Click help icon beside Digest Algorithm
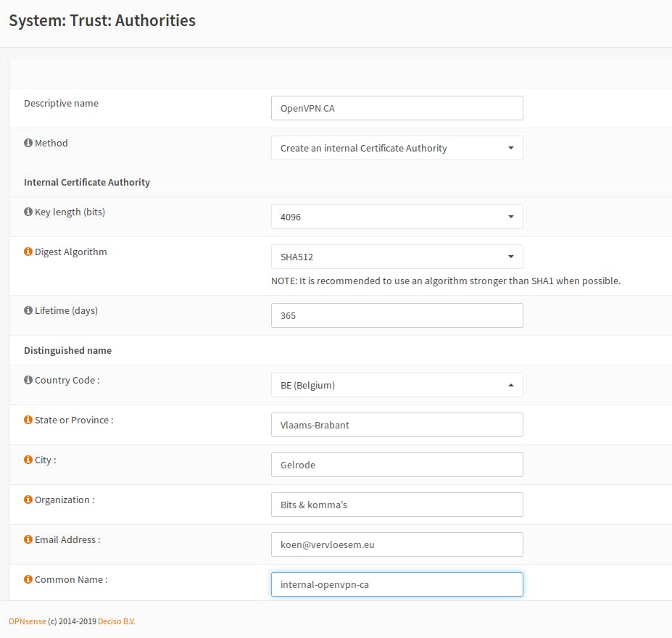 pos(28,252)
